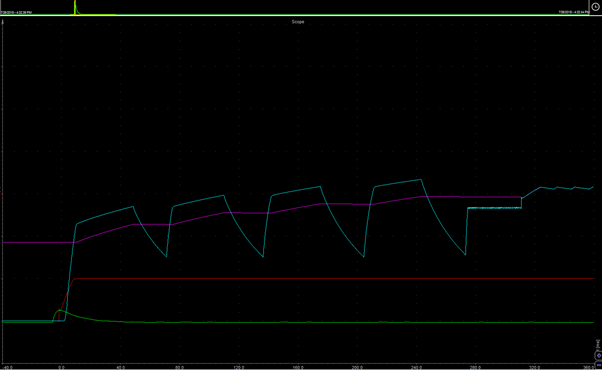Select the flat red trace line
The height and width of the screenshot is (370, 602).
click(x=334, y=279)
